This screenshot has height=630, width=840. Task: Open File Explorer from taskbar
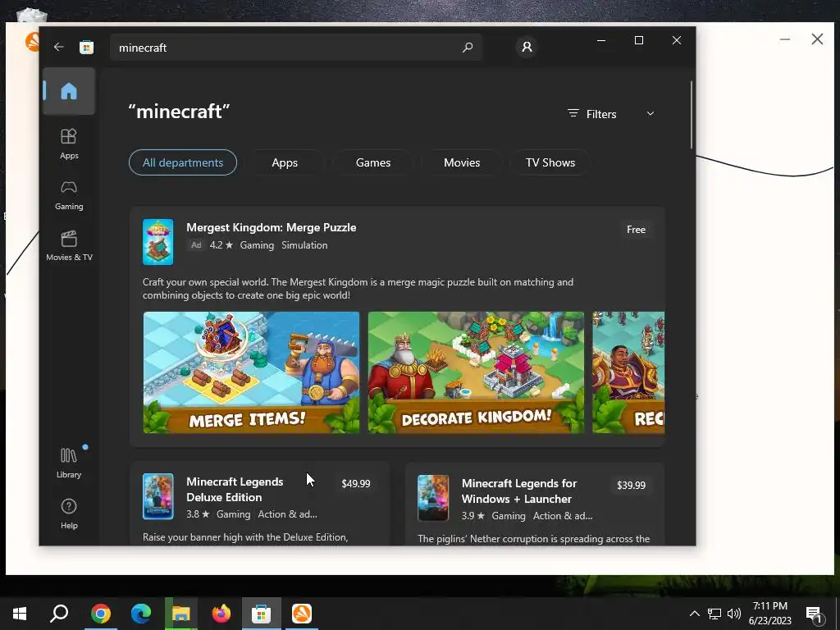pyautogui.click(x=181, y=614)
